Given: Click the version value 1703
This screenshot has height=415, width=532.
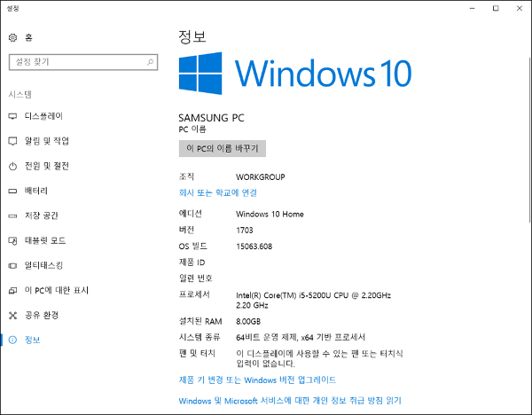Looking at the screenshot, I should tap(245, 231).
